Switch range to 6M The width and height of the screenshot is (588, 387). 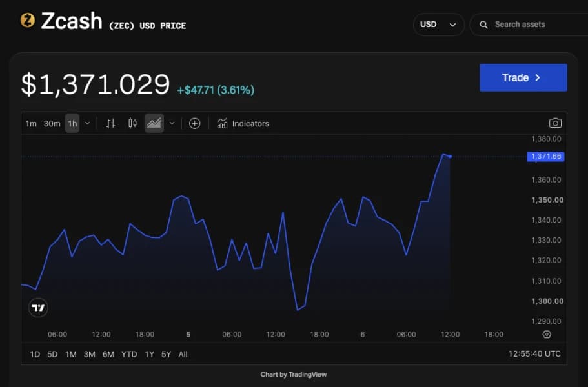tap(108, 354)
